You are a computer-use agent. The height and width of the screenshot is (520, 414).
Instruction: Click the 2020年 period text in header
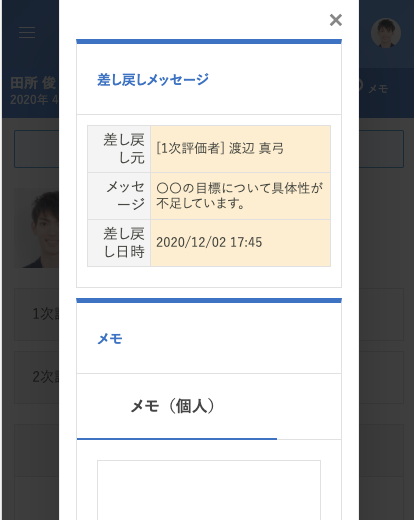(x=34, y=100)
